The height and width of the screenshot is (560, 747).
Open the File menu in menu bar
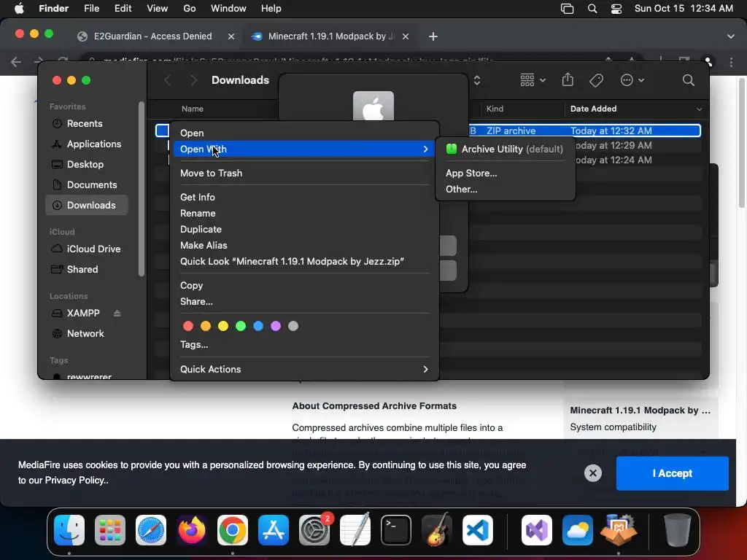pos(91,9)
